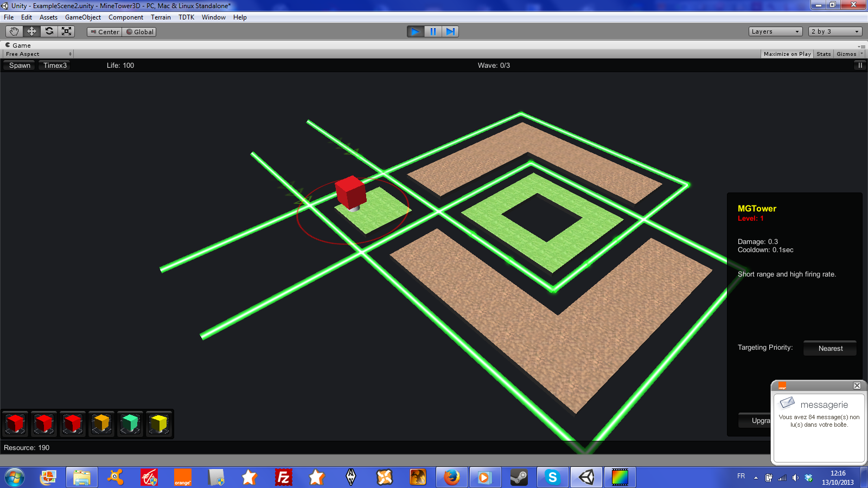
Task: Open the 2 by 3 layout dropdown
Action: point(835,31)
